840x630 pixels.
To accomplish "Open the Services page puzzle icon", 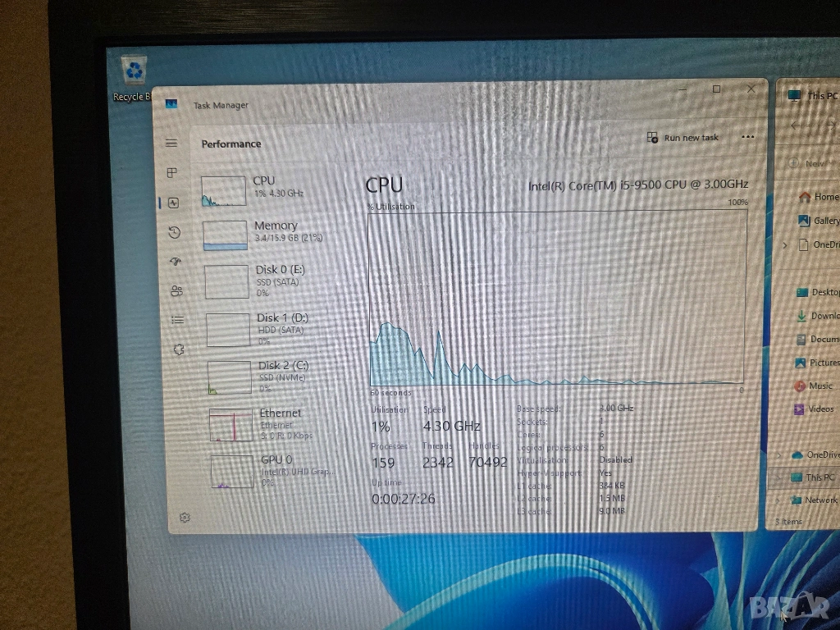I will (179, 349).
